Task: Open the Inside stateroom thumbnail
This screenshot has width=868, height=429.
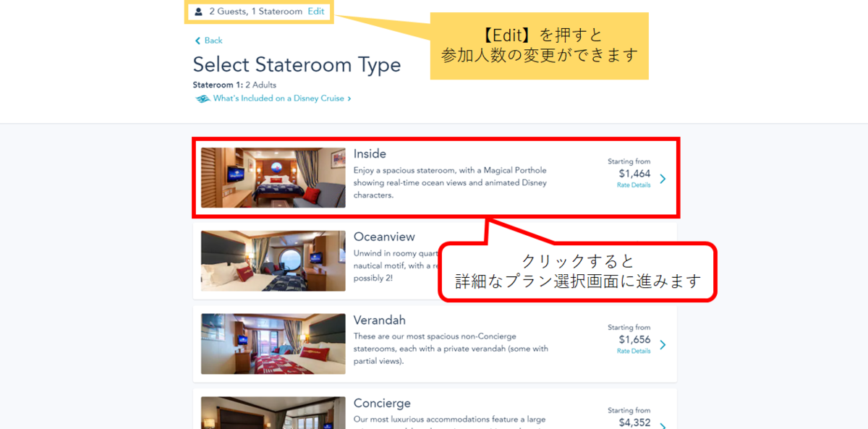Action: click(x=273, y=178)
